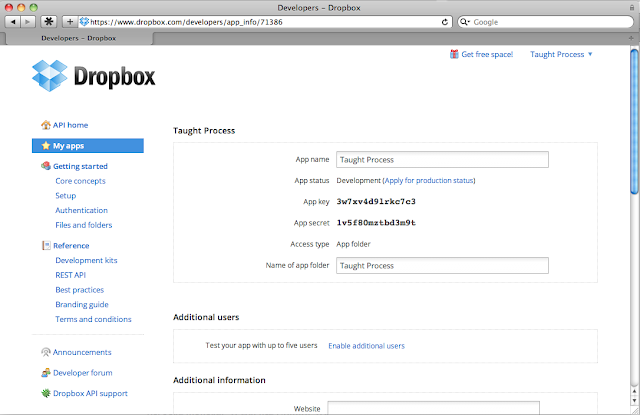Open Development kits page
This screenshot has height=415, width=640.
[86, 260]
